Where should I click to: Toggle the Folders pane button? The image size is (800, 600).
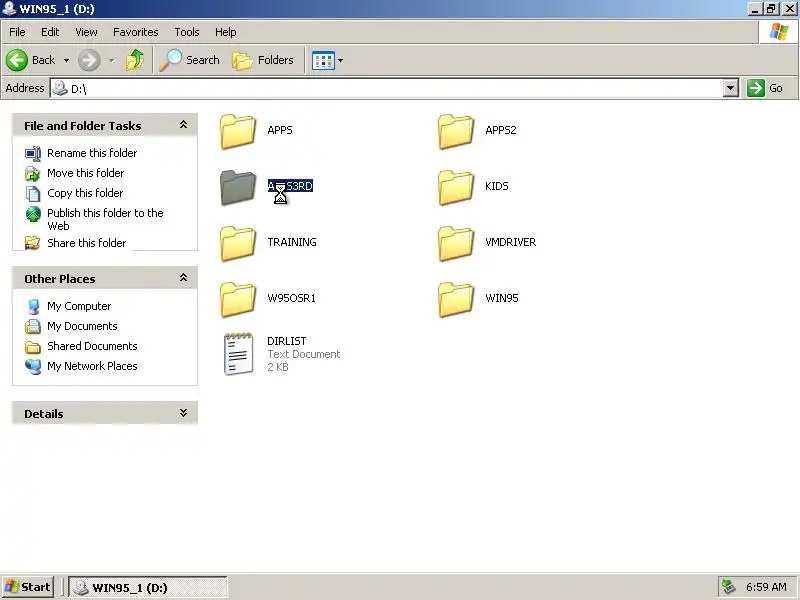point(263,60)
